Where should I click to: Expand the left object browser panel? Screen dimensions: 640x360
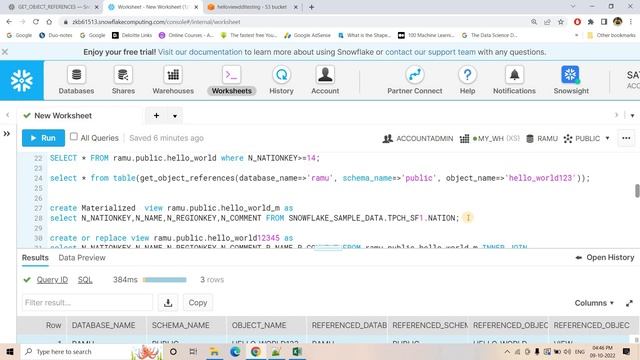(x=7, y=133)
